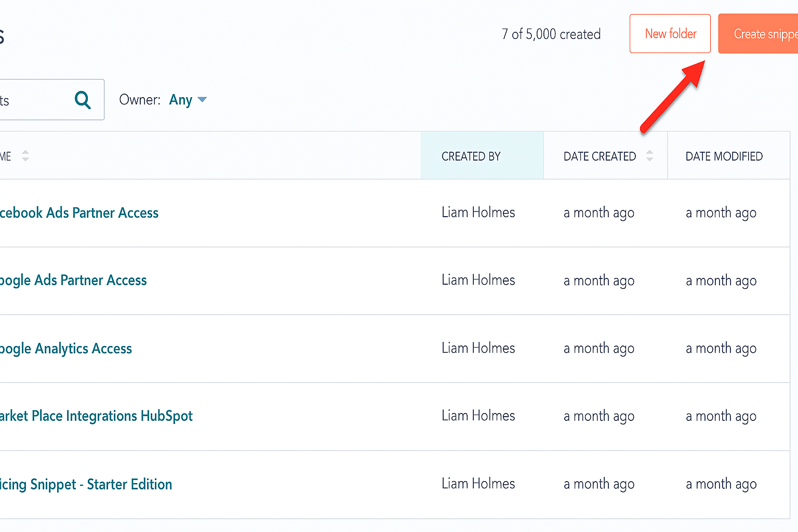Open the Market Place Integrations HubSpot snippet
The image size is (798, 532).
point(97,416)
